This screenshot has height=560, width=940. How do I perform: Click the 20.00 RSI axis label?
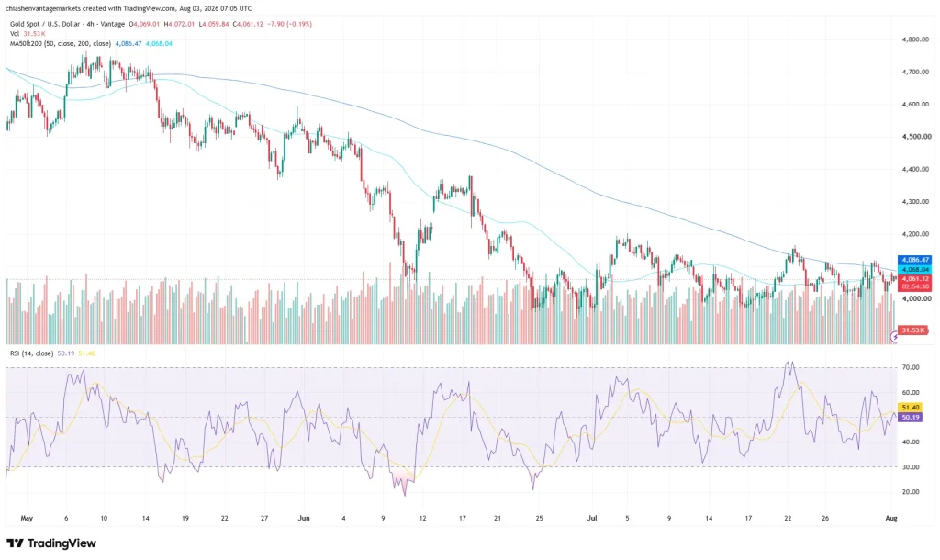911,492
